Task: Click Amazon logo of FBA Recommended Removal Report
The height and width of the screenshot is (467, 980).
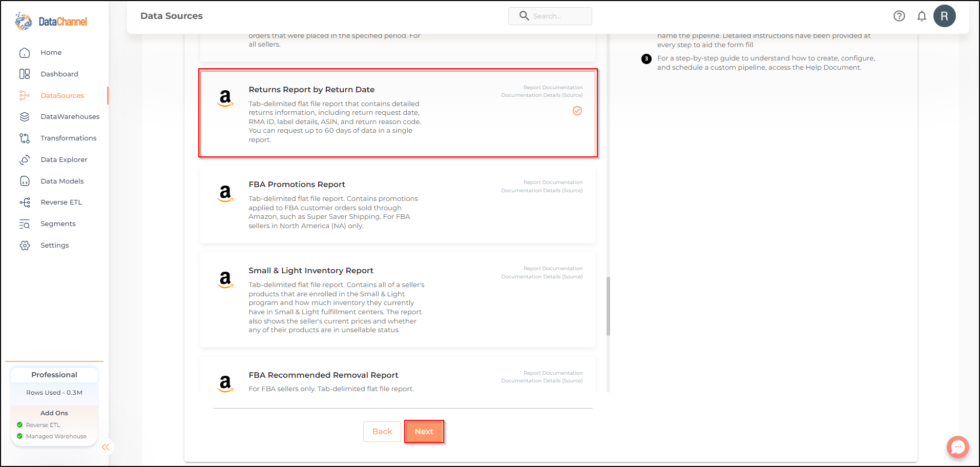Action: (x=225, y=383)
